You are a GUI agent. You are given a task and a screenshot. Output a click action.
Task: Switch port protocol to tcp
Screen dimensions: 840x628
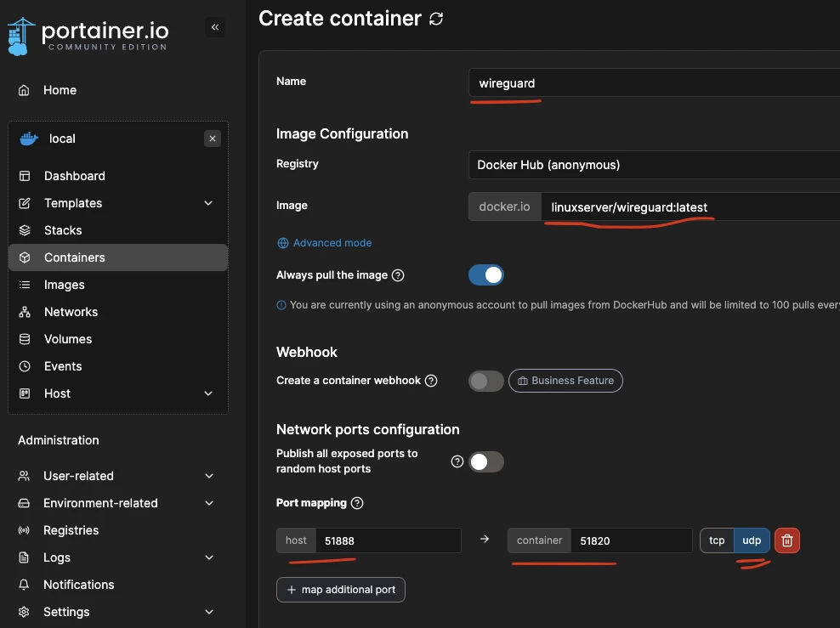point(716,540)
